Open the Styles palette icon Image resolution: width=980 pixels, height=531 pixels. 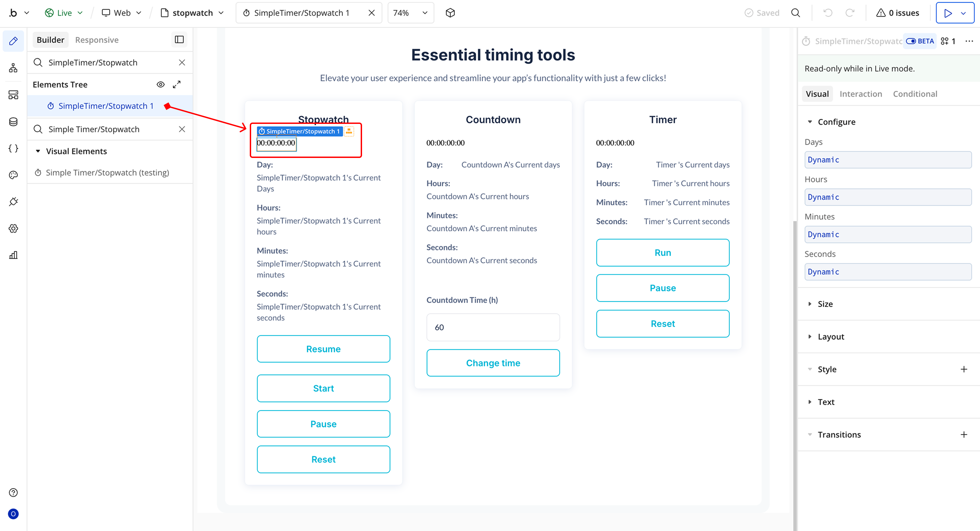click(x=13, y=175)
